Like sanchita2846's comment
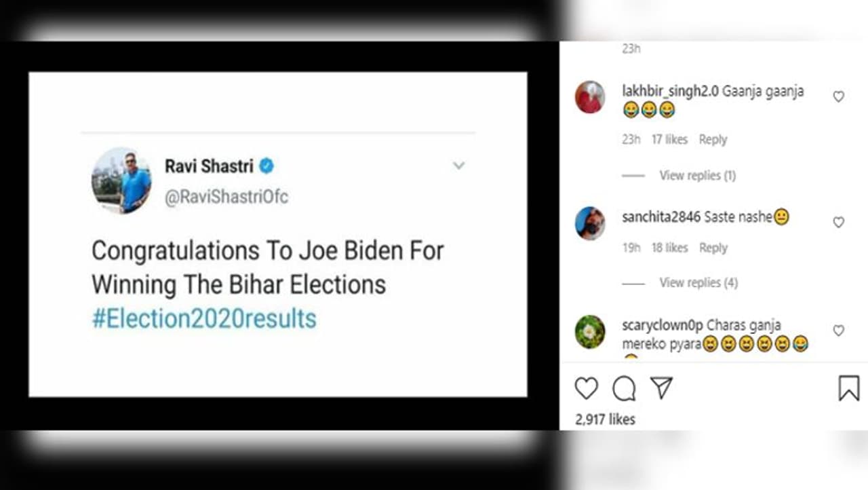 coord(839,223)
